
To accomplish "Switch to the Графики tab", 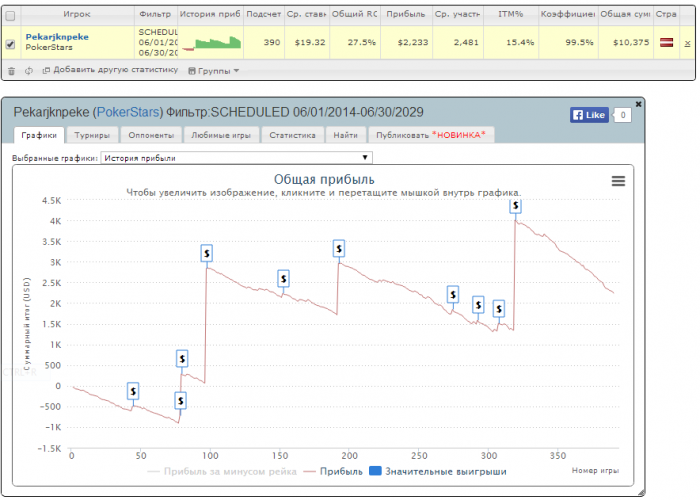I will coord(39,135).
